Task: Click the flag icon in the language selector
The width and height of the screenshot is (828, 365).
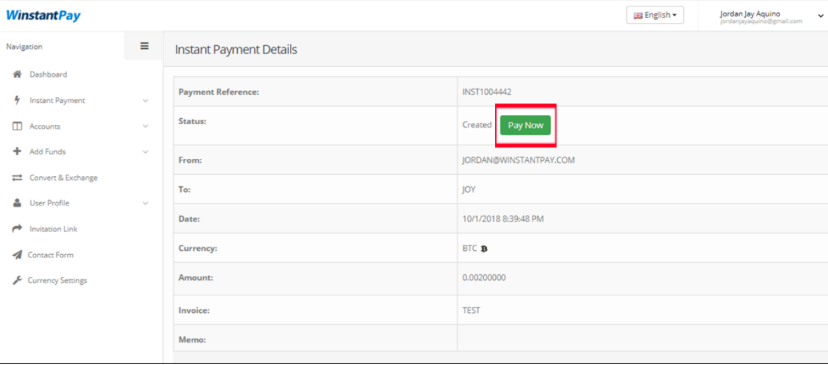Action: coord(638,15)
